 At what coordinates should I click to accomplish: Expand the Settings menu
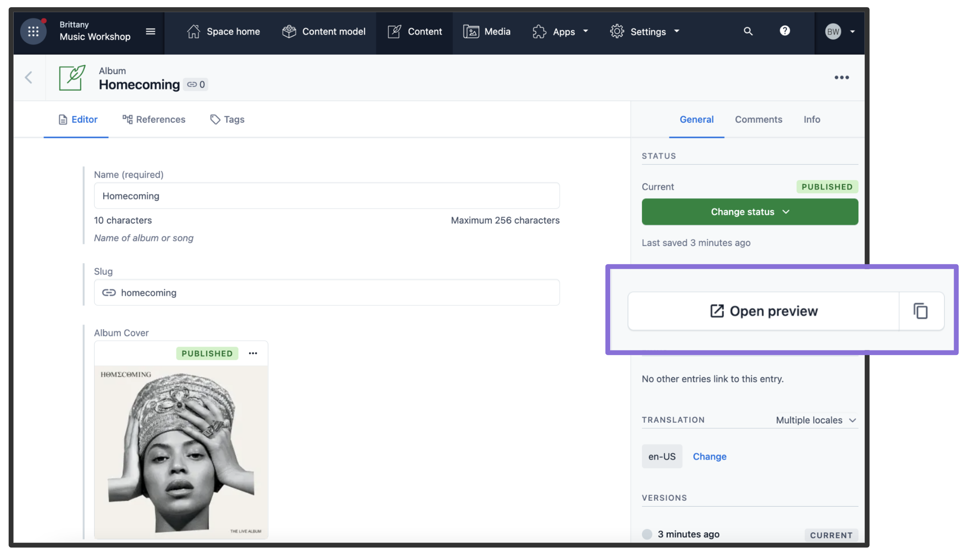point(645,32)
